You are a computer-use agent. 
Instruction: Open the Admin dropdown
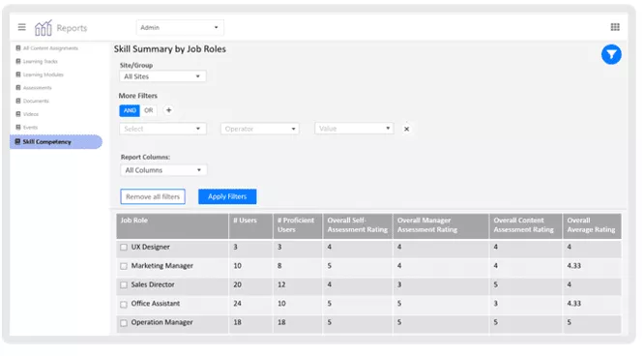click(180, 27)
